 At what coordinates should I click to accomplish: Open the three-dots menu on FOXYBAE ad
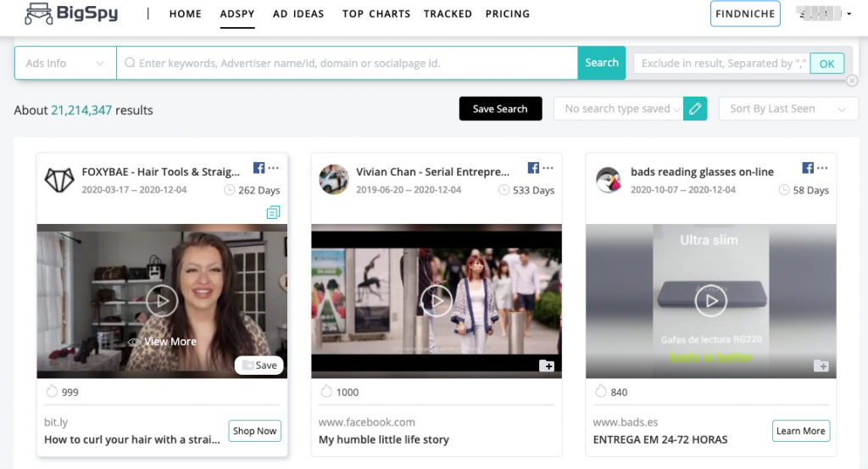(x=274, y=168)
